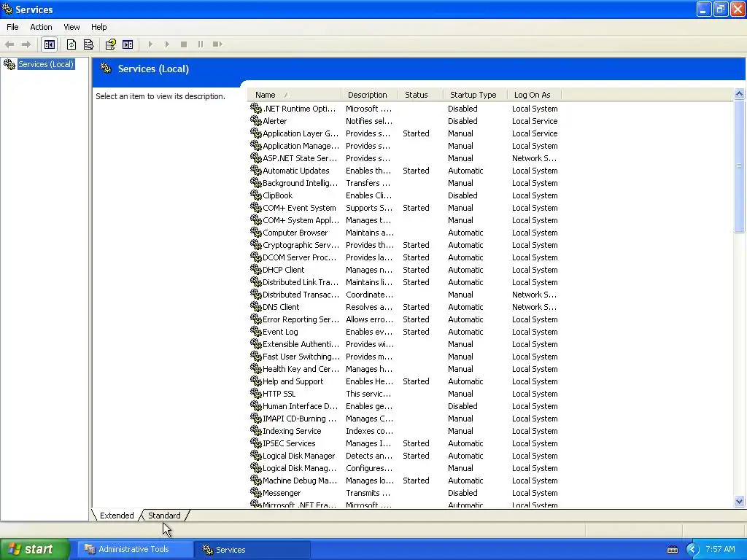
Task: Click the vertical scrollbar thumb
Action: [740, 167]
